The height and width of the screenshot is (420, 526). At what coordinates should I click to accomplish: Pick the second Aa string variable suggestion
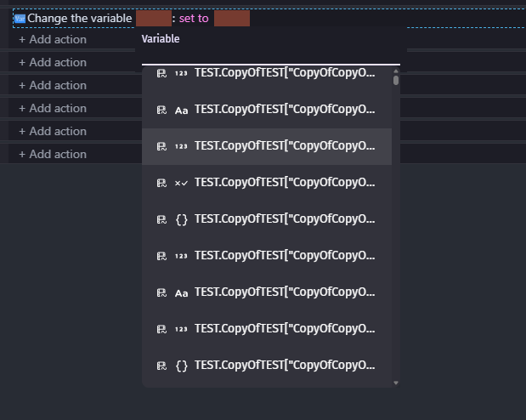(x=267, y=292)
